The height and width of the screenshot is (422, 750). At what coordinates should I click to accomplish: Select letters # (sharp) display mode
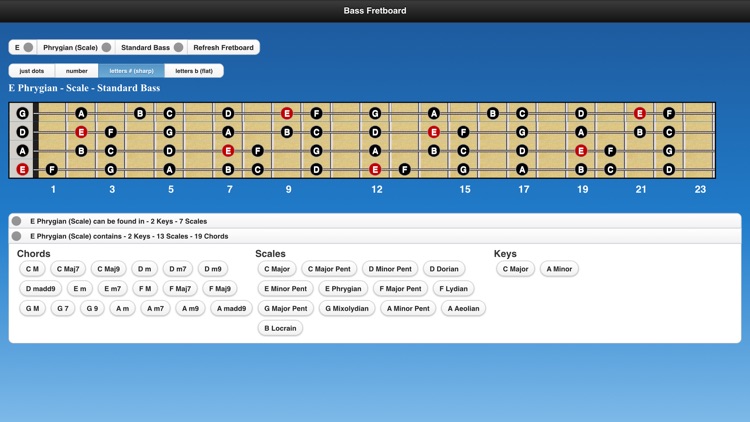click(132, 71)
